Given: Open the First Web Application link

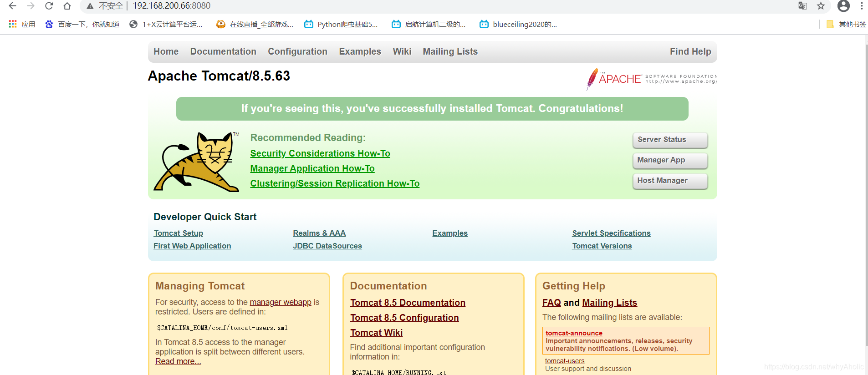Looking at the screenshot, I should 192,246.
